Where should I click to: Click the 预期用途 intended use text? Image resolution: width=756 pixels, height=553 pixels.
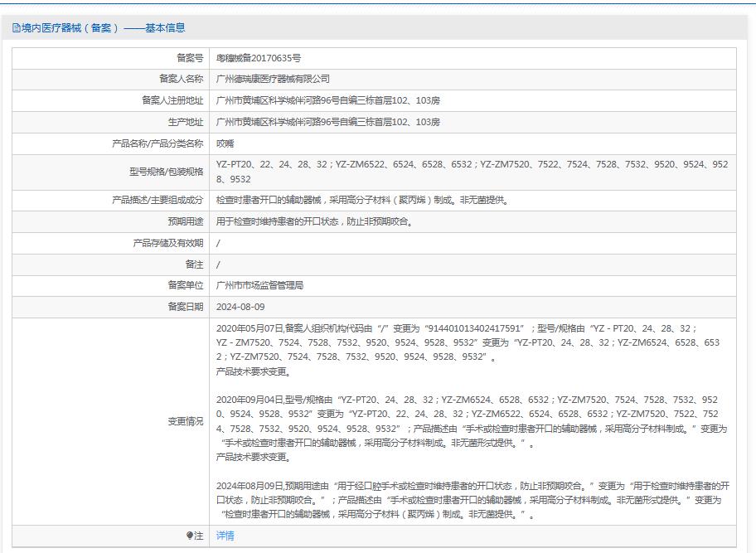tap(314, 221)
